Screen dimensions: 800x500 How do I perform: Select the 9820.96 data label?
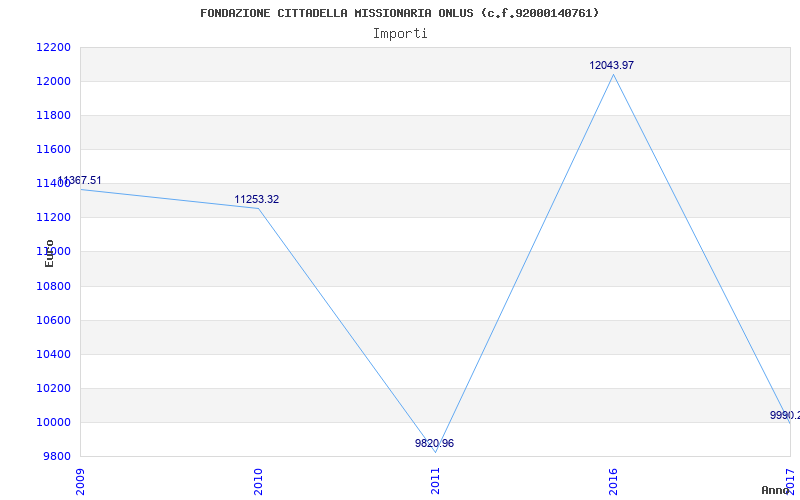tap(434, 443)
